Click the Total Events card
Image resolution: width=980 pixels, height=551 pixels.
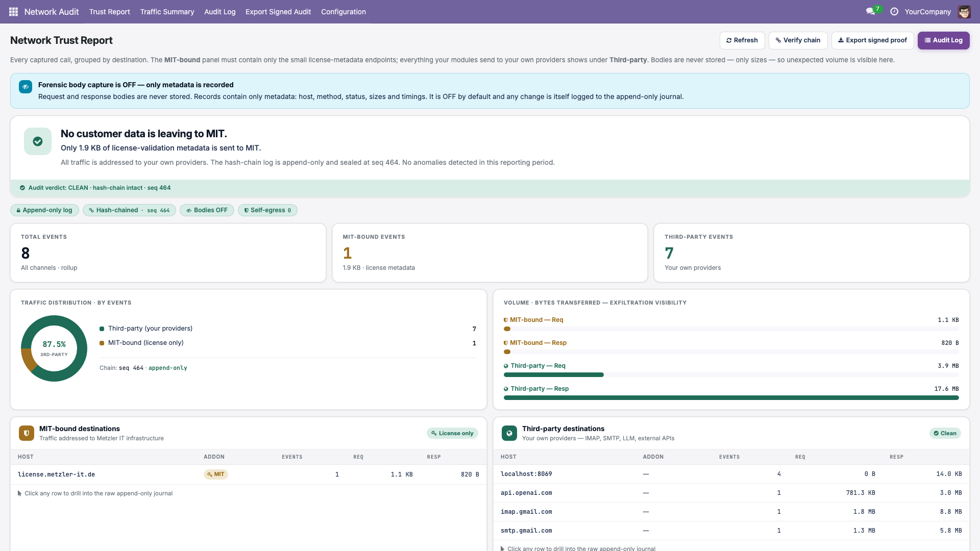tap(168, 253)
